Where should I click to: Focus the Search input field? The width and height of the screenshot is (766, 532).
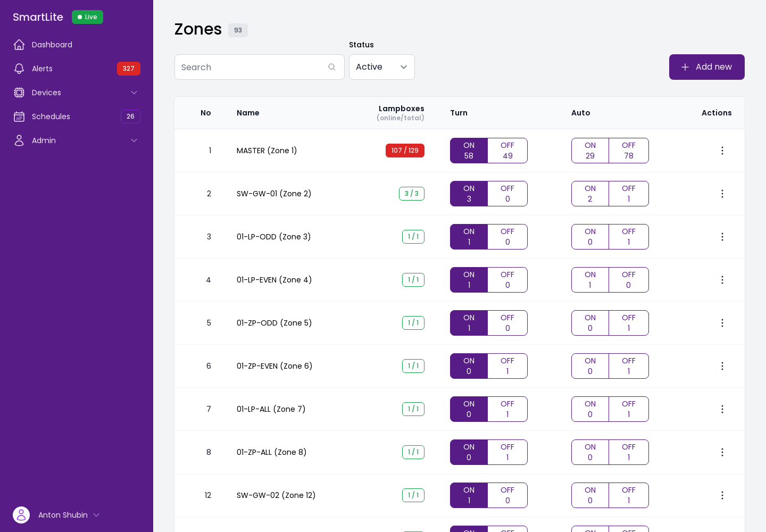(260, 67)
